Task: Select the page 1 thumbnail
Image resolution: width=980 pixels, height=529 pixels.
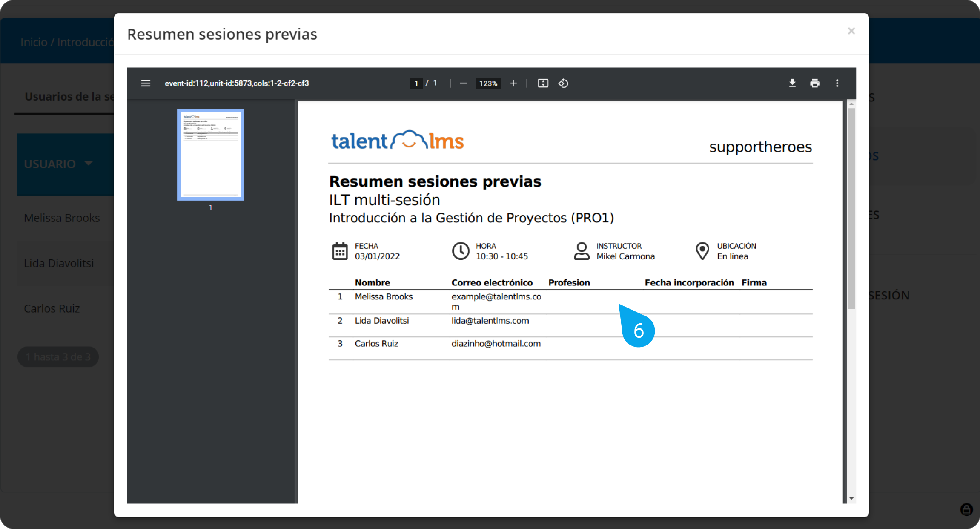Action: point(210,155)
